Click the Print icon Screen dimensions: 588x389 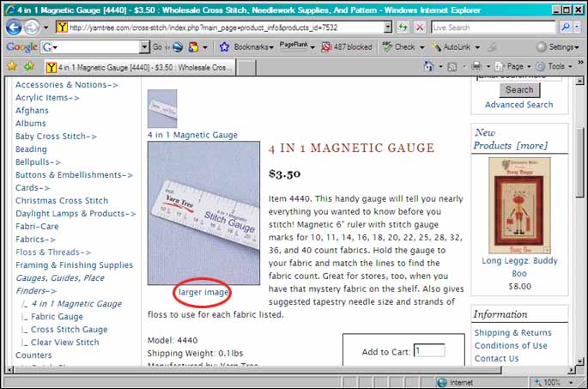(476, 66)
